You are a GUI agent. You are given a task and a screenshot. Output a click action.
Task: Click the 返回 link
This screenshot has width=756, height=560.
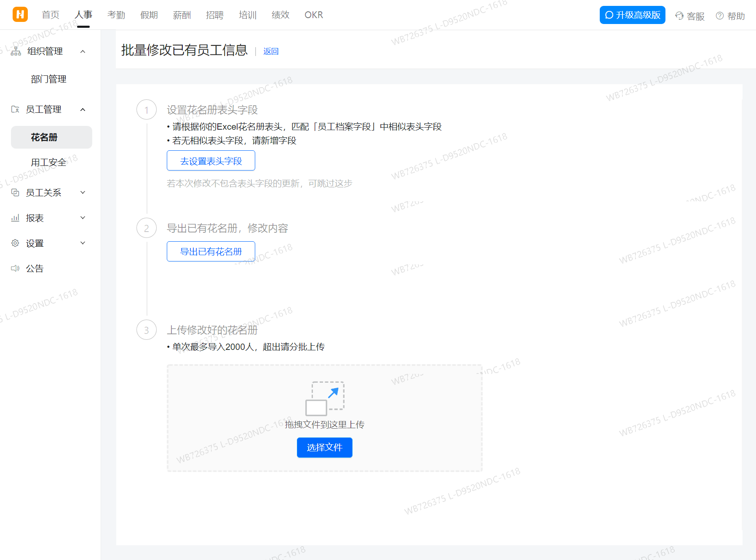pyautogui.click(x=270, y=51)
